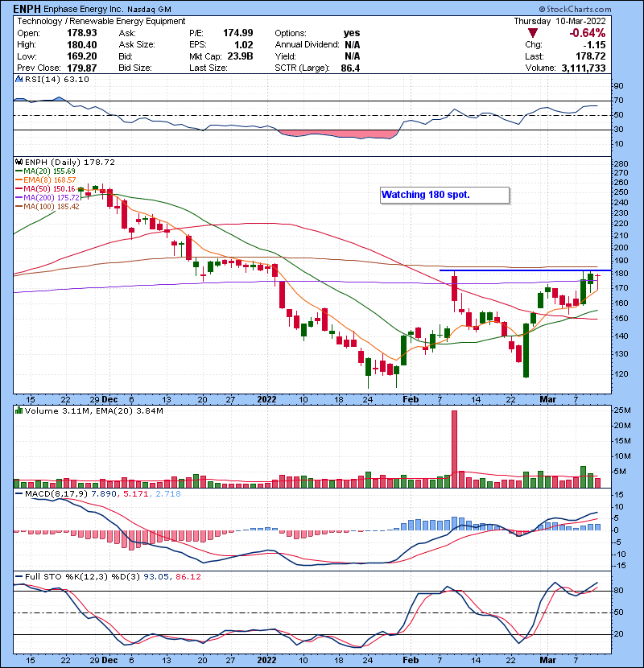Click the 90 label on the RSI axis

(618, 86)
